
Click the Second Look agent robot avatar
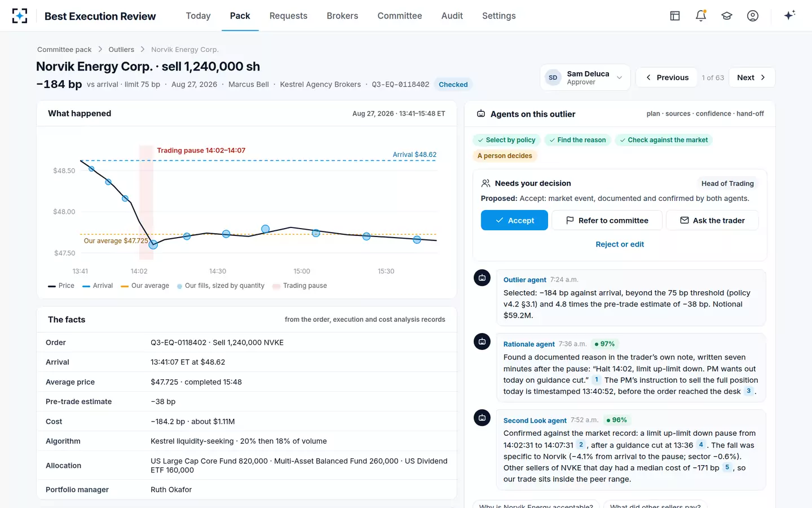[x=482, y=418]
